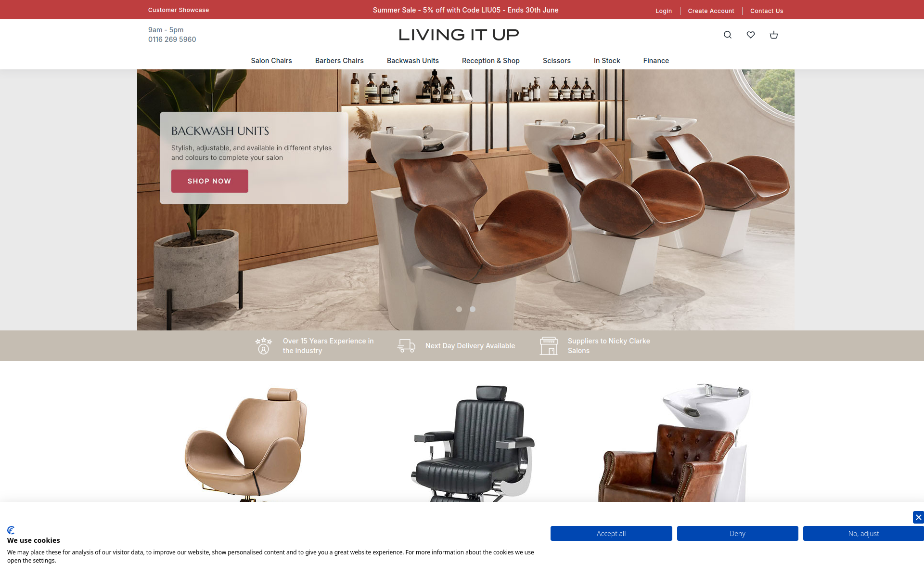Image resolution: width=924 pixels, height=578 pixels.
Task: Go to the Finance menu item
Action: 656,61
